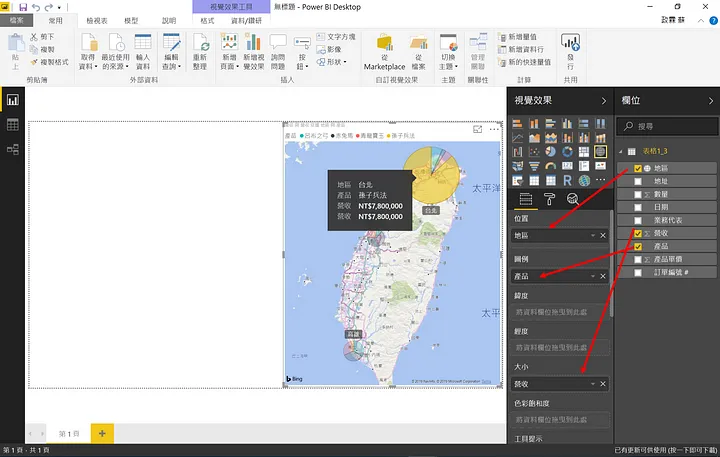Open the Format paint roller tab
The width and height of the screenshot is (720, 457).
click(549, 199)
